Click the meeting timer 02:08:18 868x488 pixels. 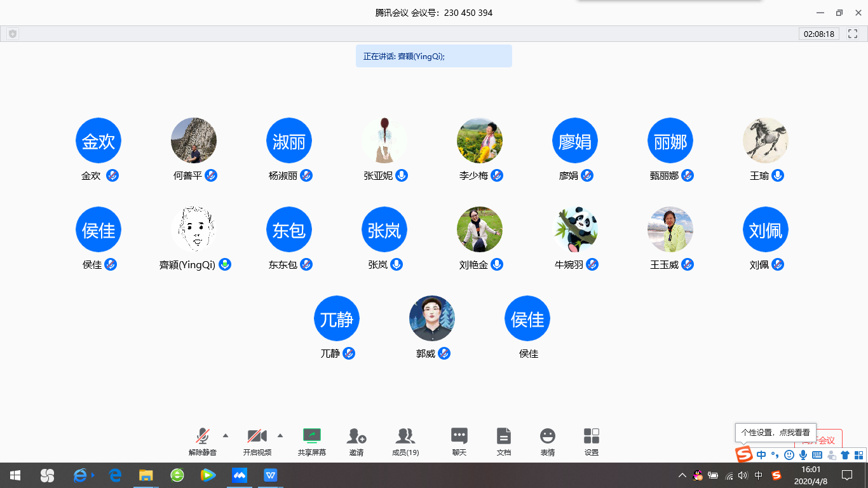[818, 34]
